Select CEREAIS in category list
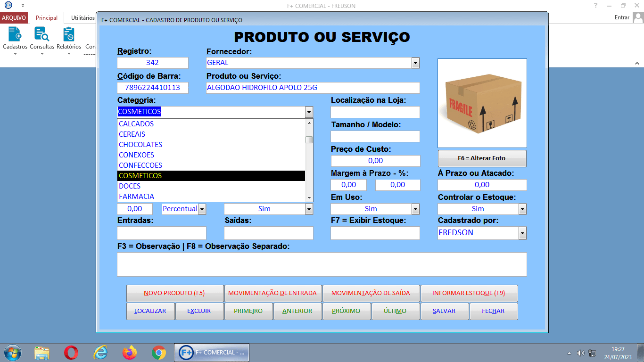 pyautogui.click(x=211, y=134)
